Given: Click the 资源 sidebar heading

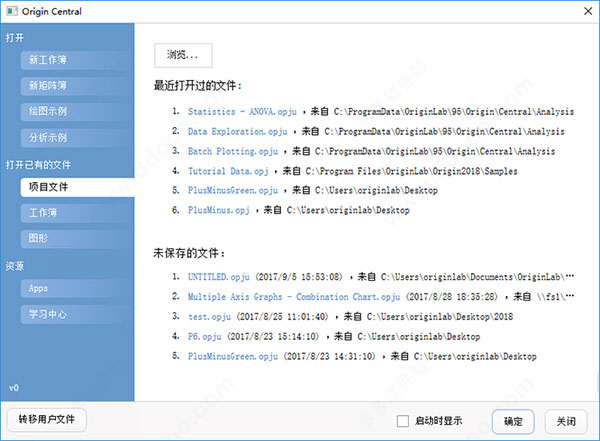Looking at the screenshot, I should (15, 266).
